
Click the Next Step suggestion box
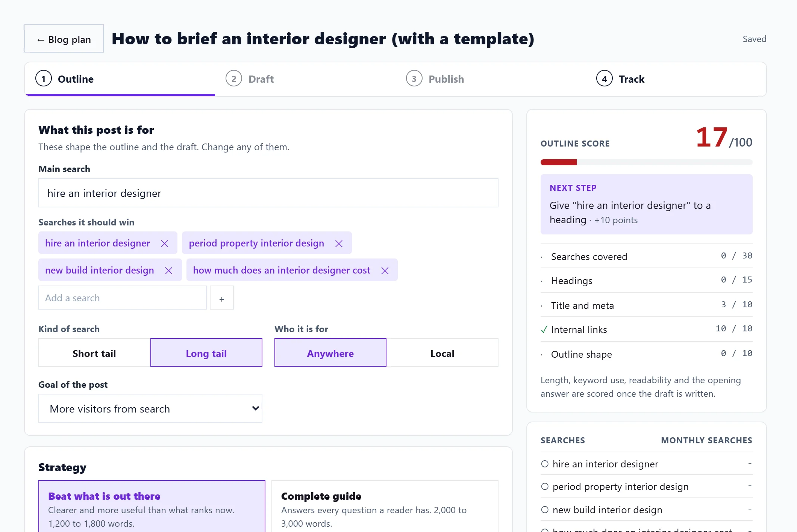[x=647, y=204]
